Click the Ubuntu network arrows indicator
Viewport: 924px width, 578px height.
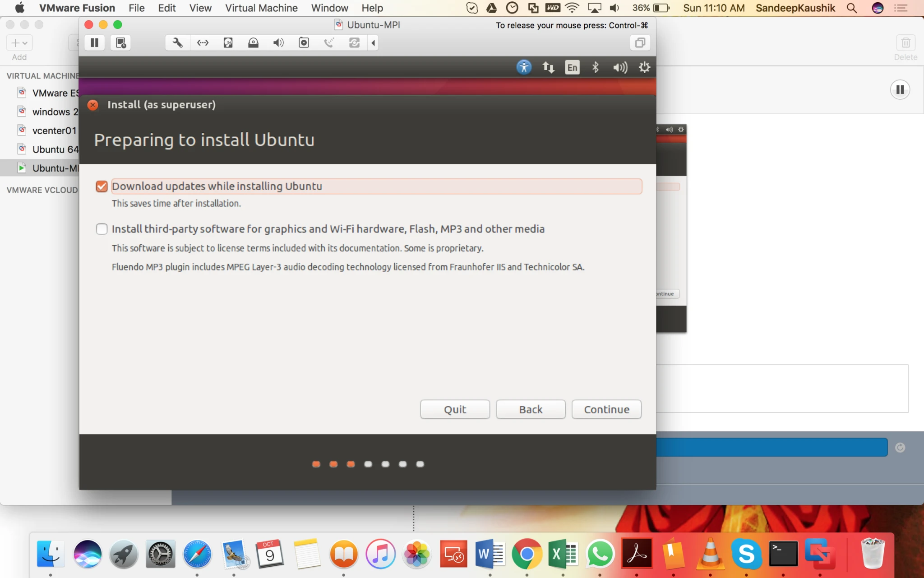point(548,67)
